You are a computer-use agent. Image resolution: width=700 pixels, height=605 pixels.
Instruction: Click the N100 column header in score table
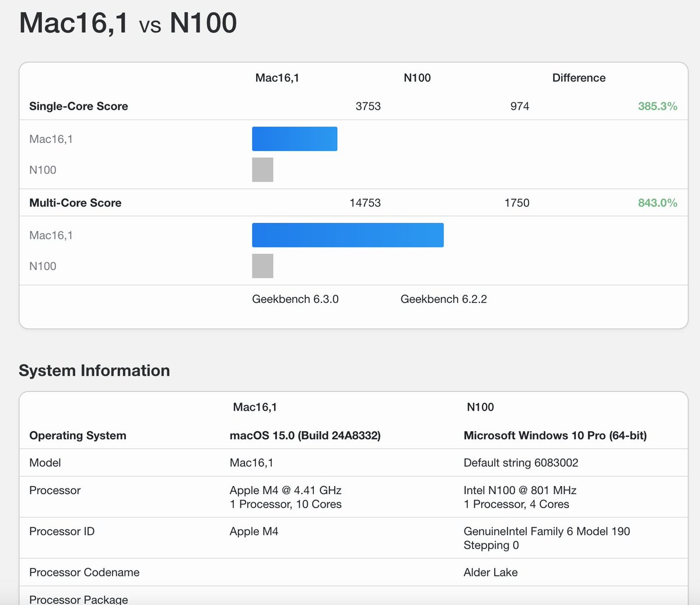tap(417, 78)
